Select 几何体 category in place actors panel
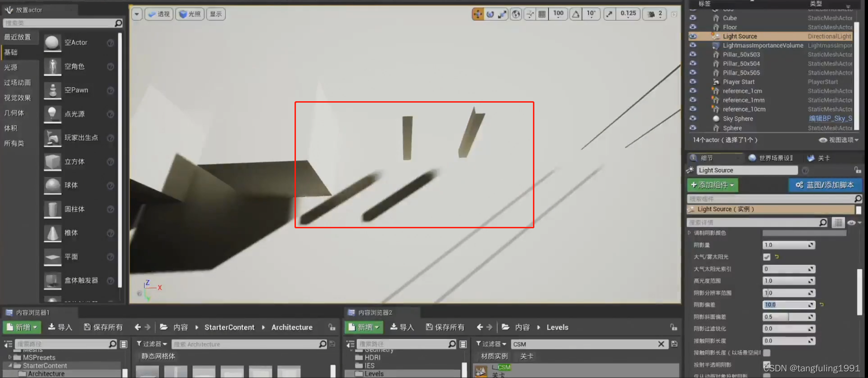This screenshot has height=378, width=868. pyautogui.click(x=14, y=113)
